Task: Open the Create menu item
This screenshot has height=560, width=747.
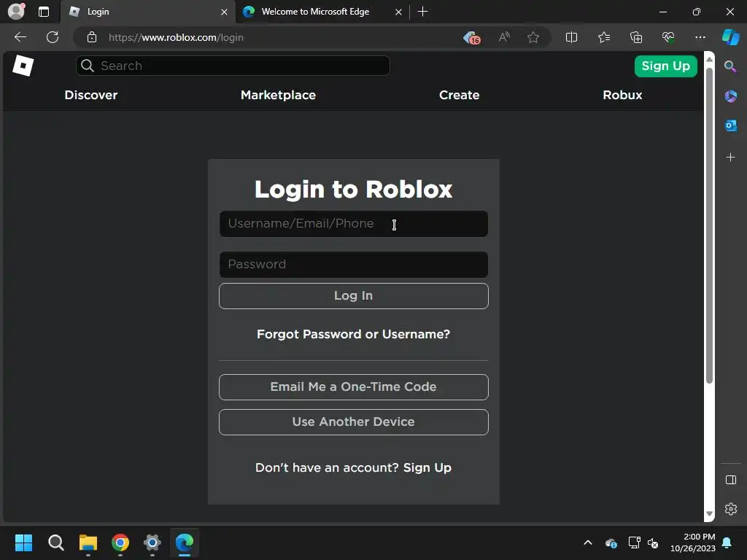Action: tap(460, 95)
